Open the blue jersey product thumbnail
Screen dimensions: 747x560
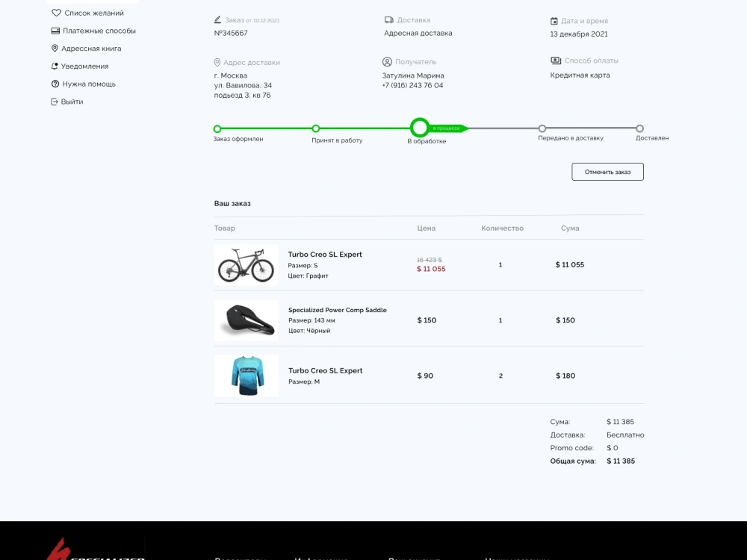click(246, 376)
